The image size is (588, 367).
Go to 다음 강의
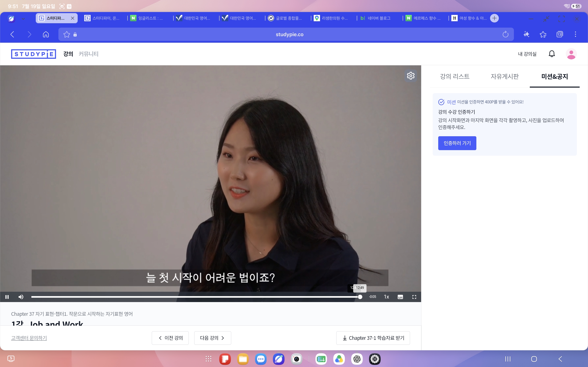point(212,338)
